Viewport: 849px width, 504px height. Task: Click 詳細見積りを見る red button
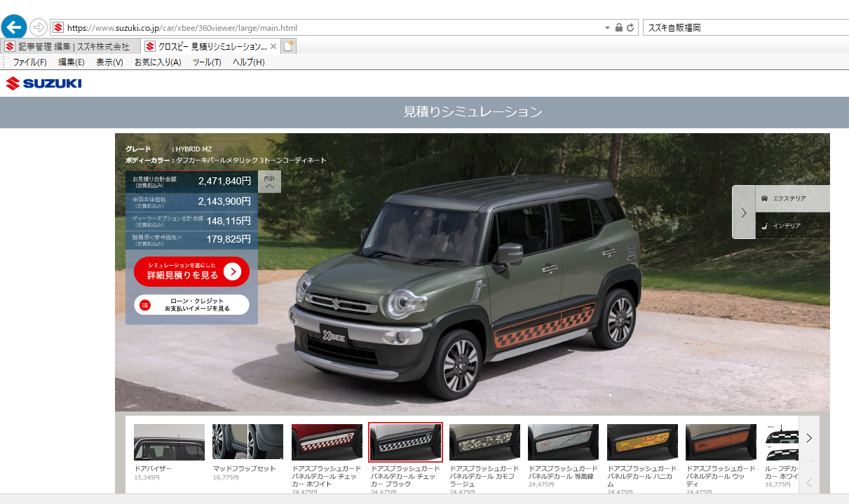pos(191,271)
